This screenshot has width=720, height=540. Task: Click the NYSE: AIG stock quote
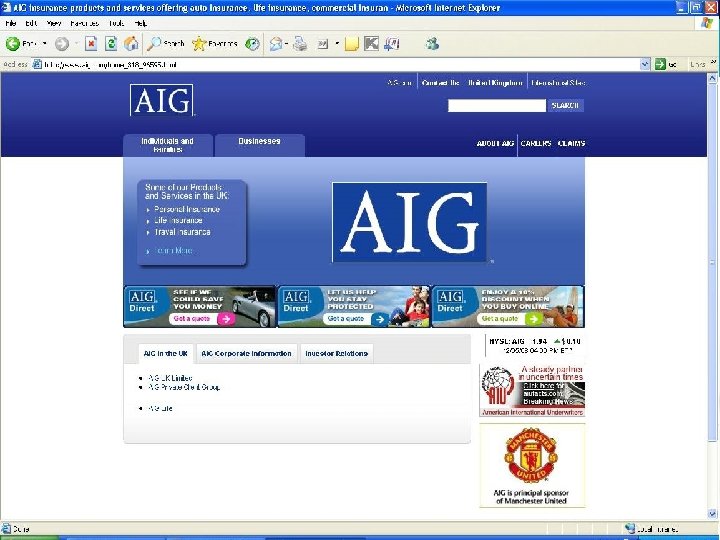click(534, 346)
